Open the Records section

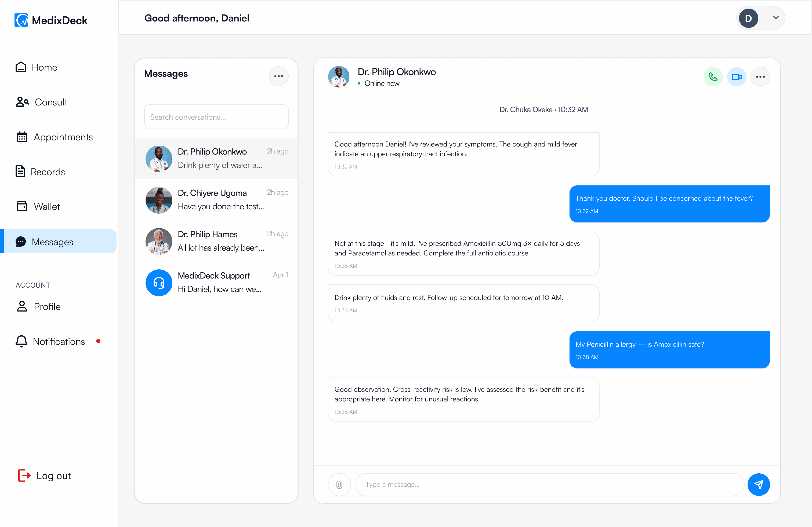[40, 172]
